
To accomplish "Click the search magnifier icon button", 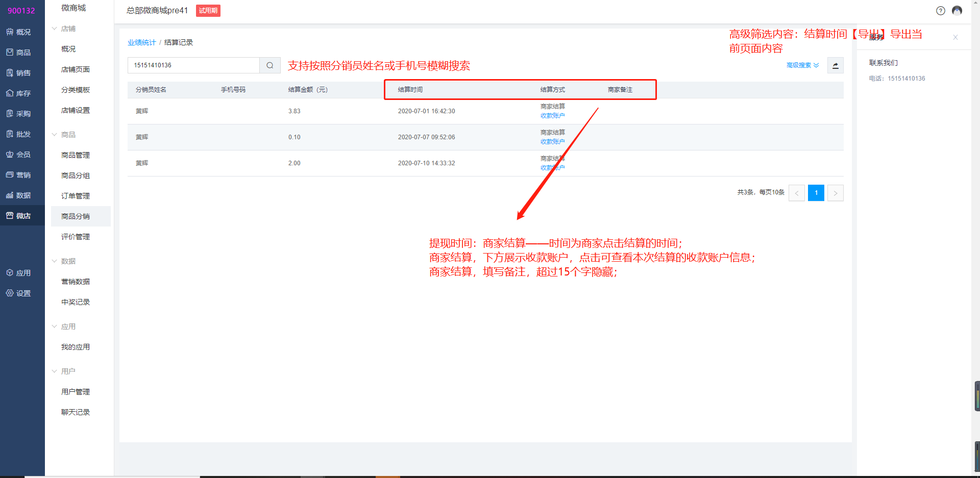I will click(x=270, y=65).
